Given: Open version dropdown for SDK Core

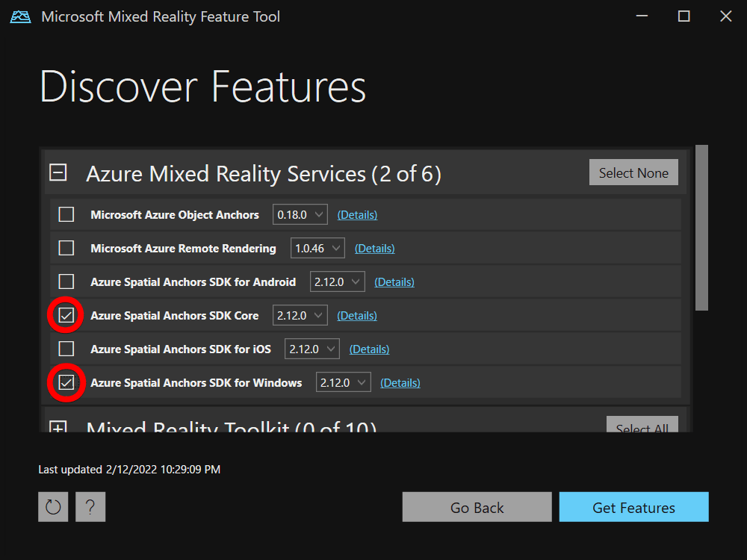Looking at the screenshot, I should tap(300, 315).
